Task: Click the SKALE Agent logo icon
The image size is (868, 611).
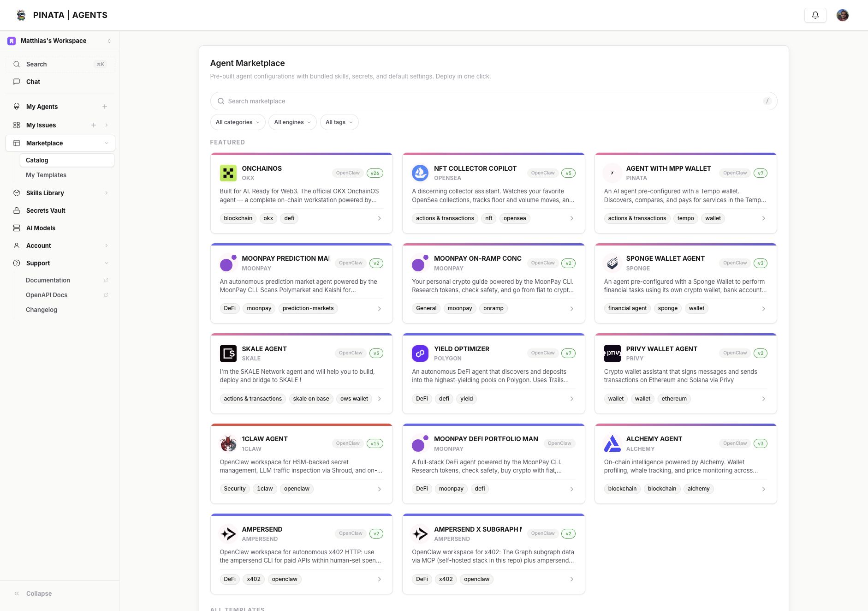Action: point(228,353)
